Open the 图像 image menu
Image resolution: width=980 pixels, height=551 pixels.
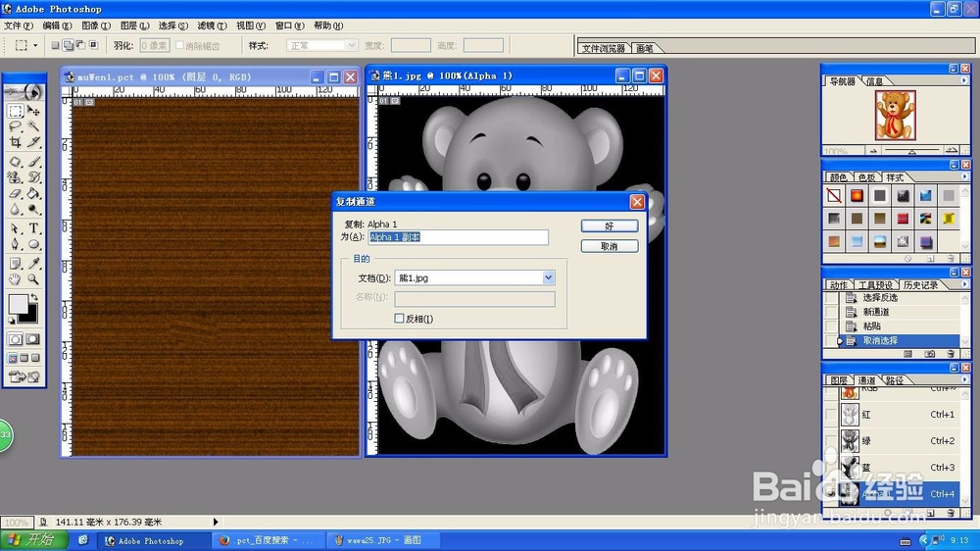coord(96,25)
